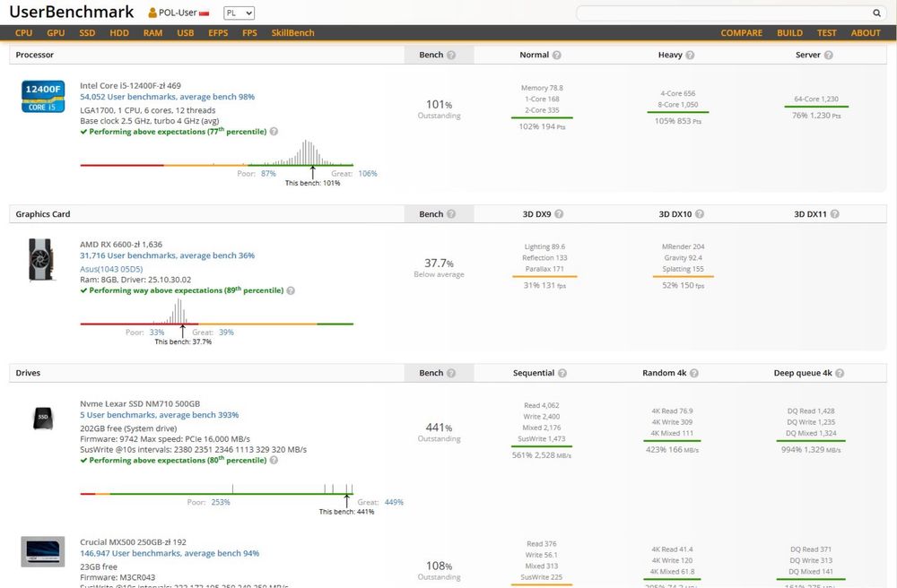897x588 pixels.
Task: Click the search input field
Action: 724,13
